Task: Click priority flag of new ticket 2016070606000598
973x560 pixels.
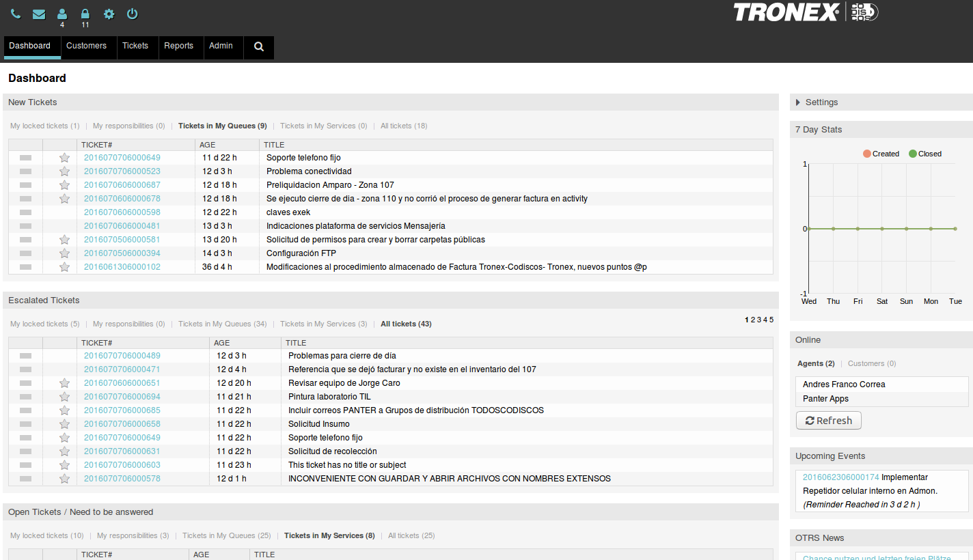Action: coord(26,212)
